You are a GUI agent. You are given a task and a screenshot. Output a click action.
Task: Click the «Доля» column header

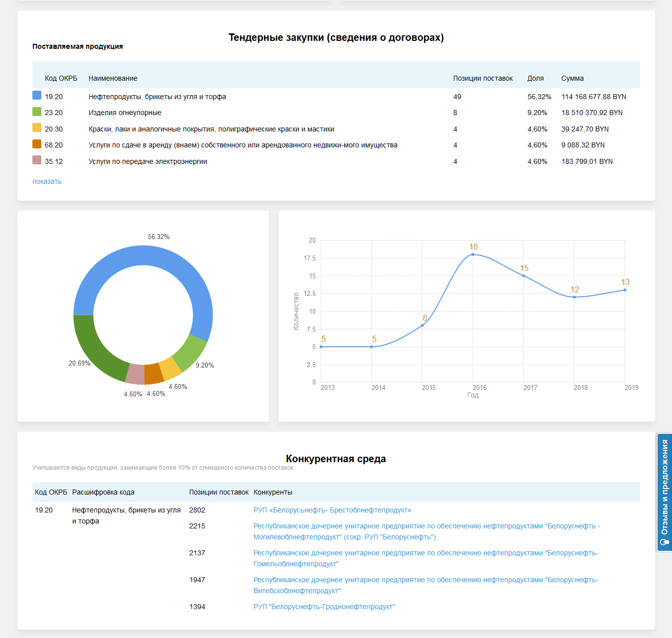[536, 78]
